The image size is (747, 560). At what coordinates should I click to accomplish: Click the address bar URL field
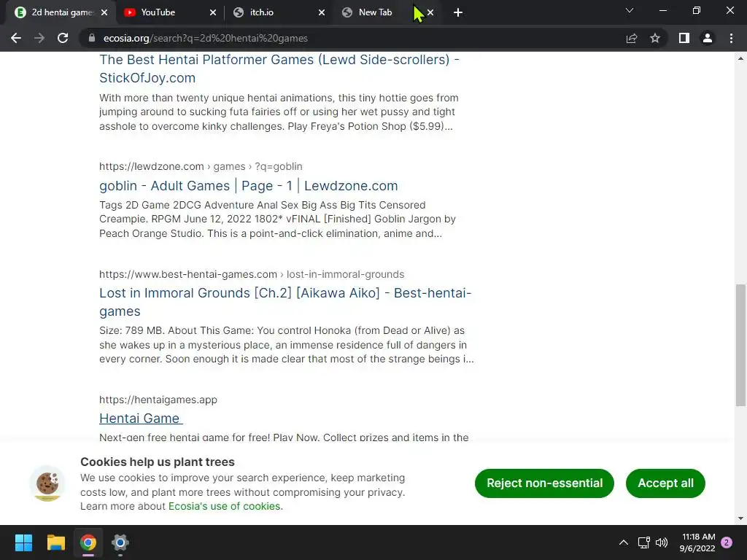(x=352, y=38)
